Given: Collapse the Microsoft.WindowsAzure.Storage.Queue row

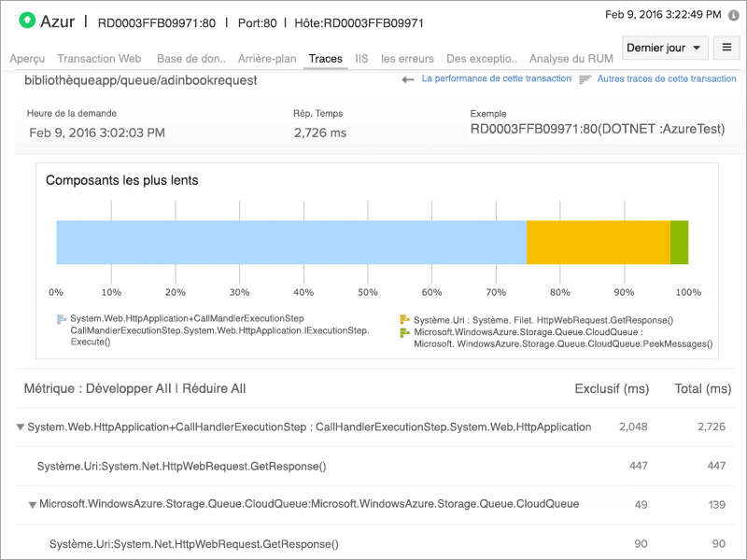Looking at the screenshot, I should tap(33, 505).
